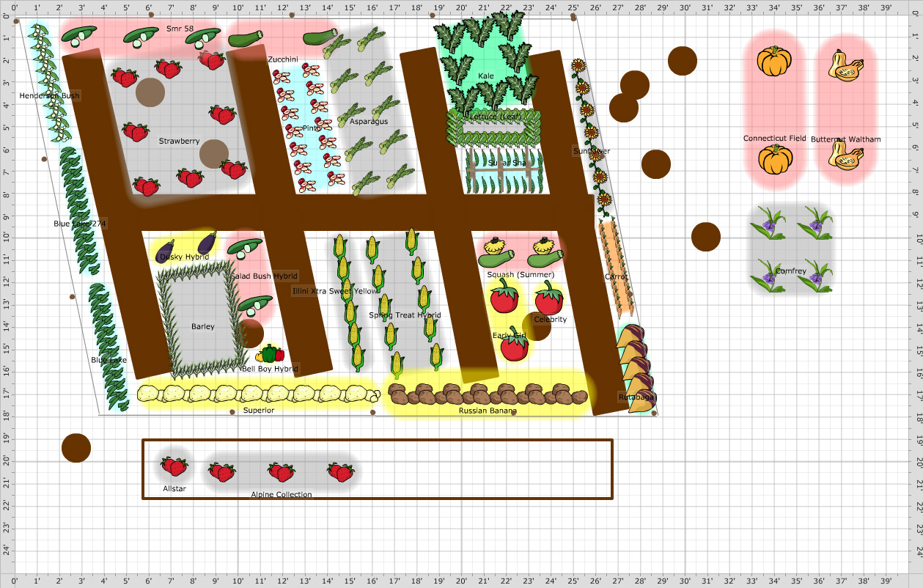Select the 'Illini Xtra Sweet Yellow' label

[334, 291]
